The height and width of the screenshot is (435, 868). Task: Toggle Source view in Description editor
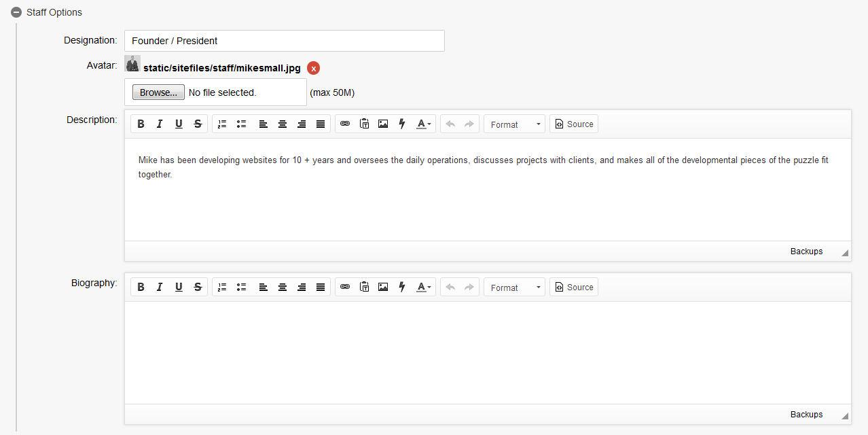(574, 124)
